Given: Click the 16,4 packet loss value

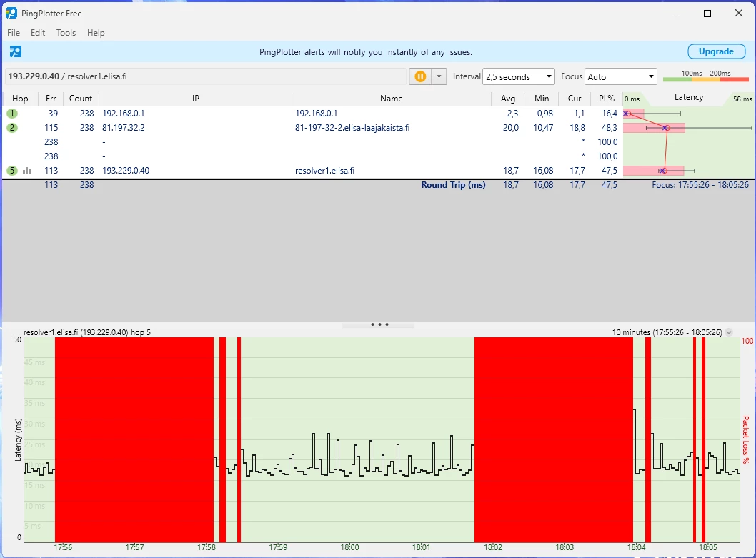Looking at the screenshot, I should tap(609, 114).
